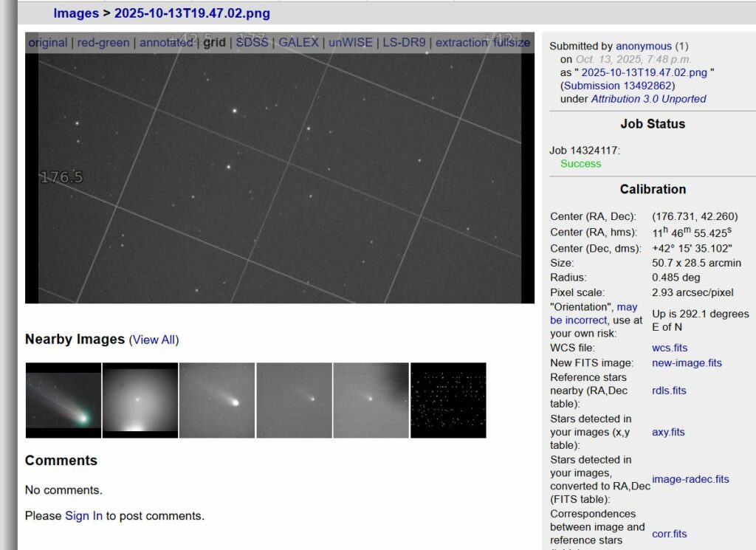Show the LS-DR9 view
The width and height of the screenshot is (756, 550).
404,43
